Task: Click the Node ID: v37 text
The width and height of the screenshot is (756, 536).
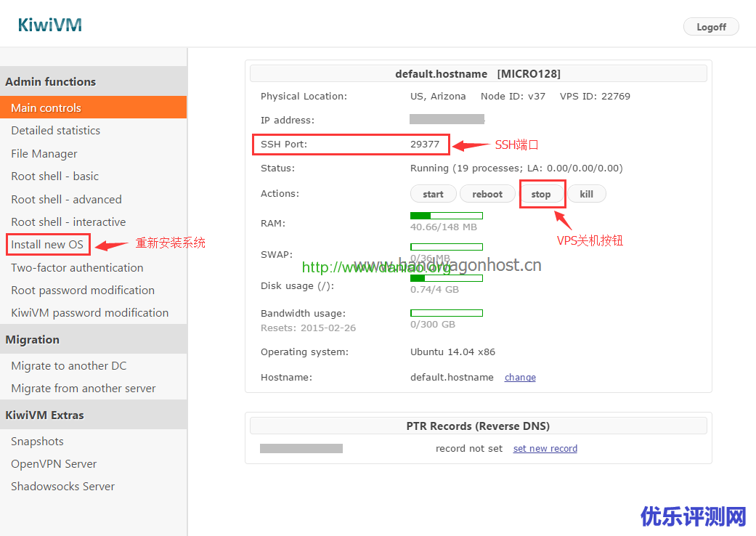Action: pyautogui.click(x=513, y=96)
